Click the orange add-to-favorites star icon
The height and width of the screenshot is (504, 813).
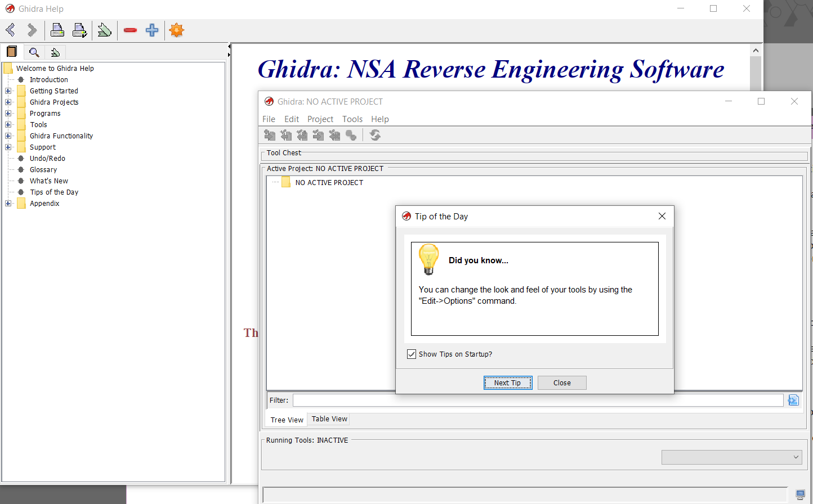[177, 30]
